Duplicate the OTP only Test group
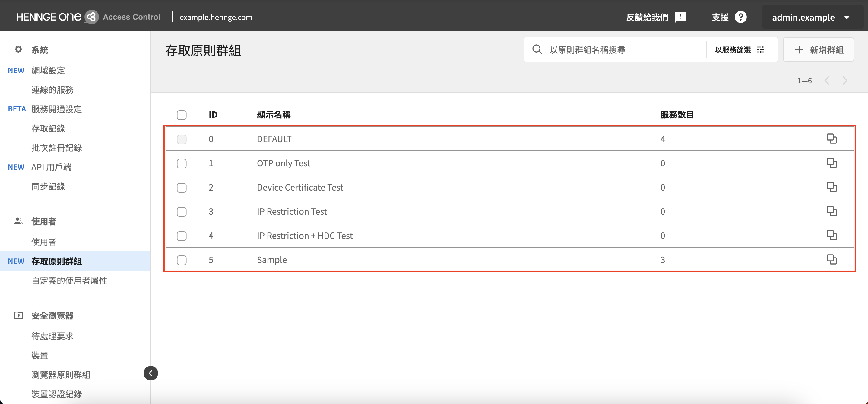This screenshot has height=404, width=868. pyautogui.click(x=831, y=163)
